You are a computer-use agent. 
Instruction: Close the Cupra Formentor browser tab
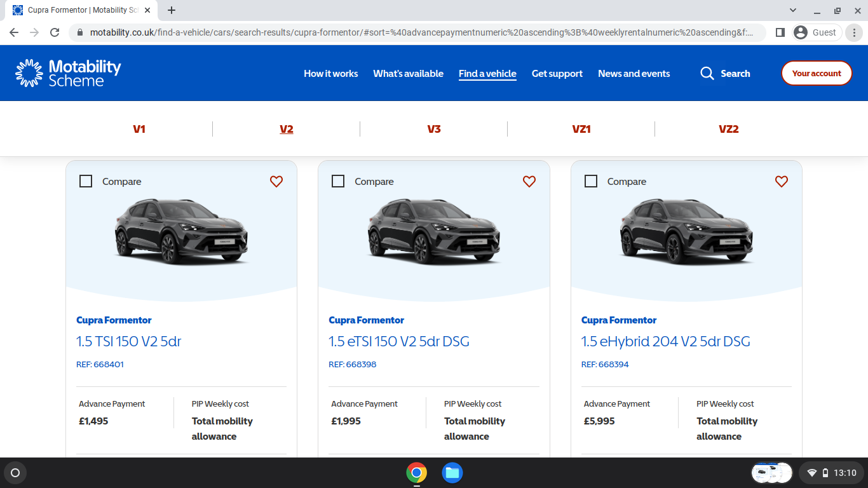(147, 10)
